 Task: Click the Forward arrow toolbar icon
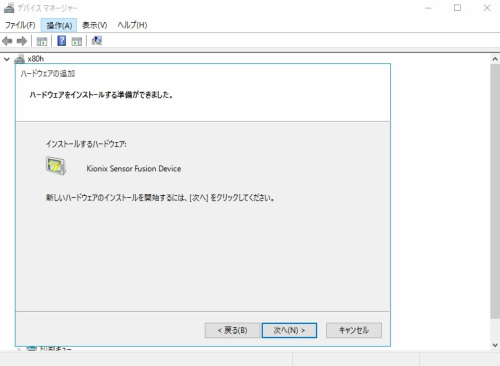22,41
